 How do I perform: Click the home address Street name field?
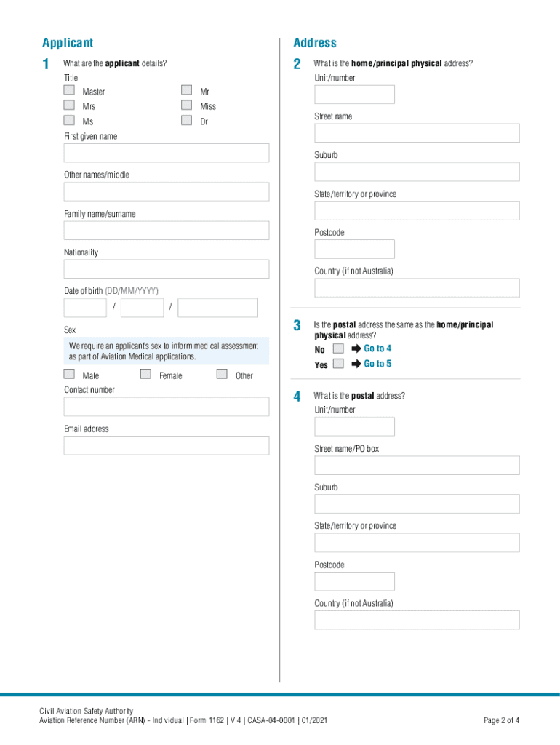tap(417, 133)
